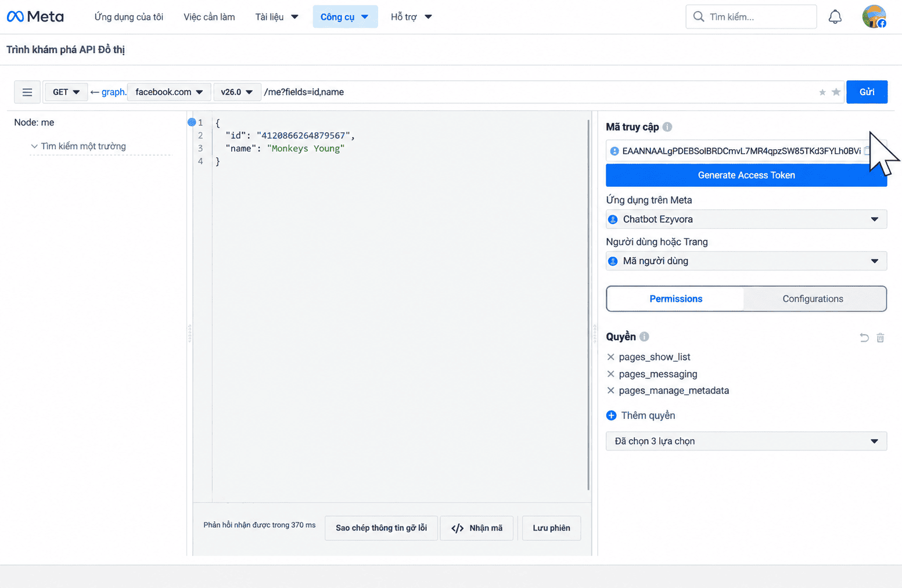Click the Meta logo

pos(35,17)
